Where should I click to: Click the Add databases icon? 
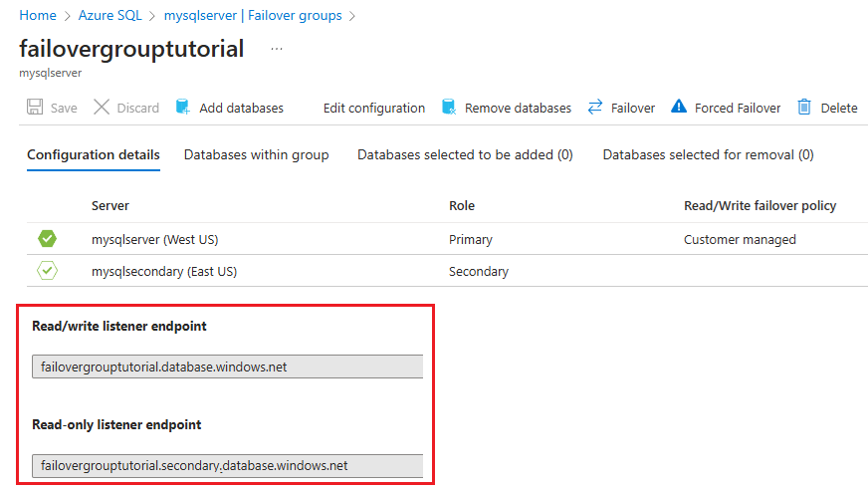(183, 108)
